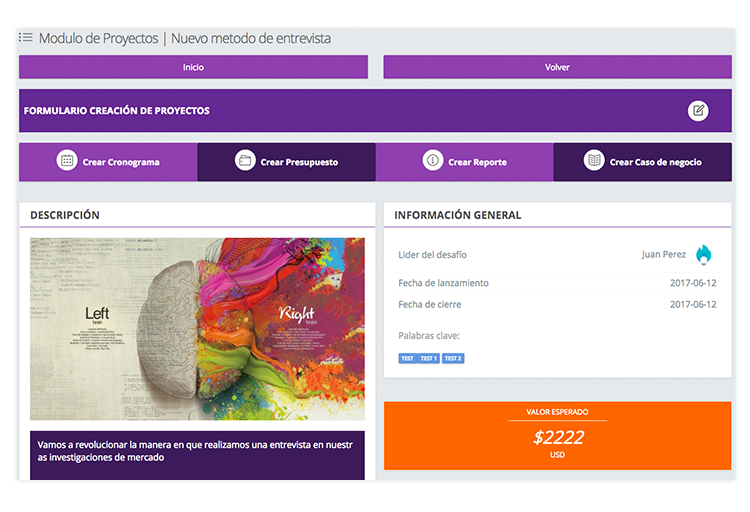Viewport: 750px width, 512px height.
Task: Click the left-right brain project image
Action: pyautogui.click(x=197, y=329)
